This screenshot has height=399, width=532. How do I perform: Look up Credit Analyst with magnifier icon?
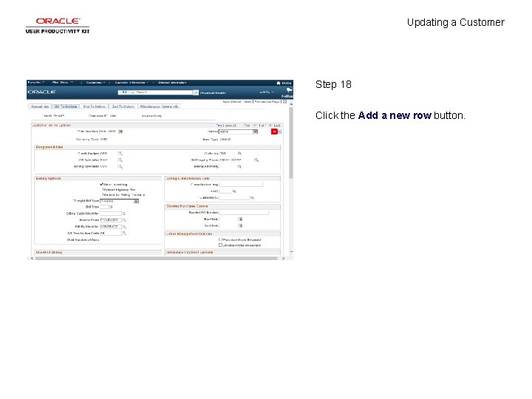tap(120, 154)
